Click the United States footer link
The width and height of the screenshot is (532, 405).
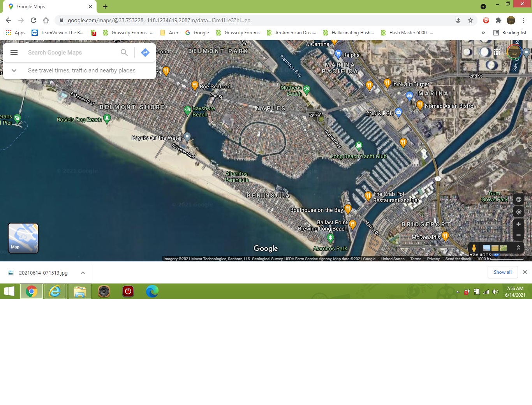393,259
